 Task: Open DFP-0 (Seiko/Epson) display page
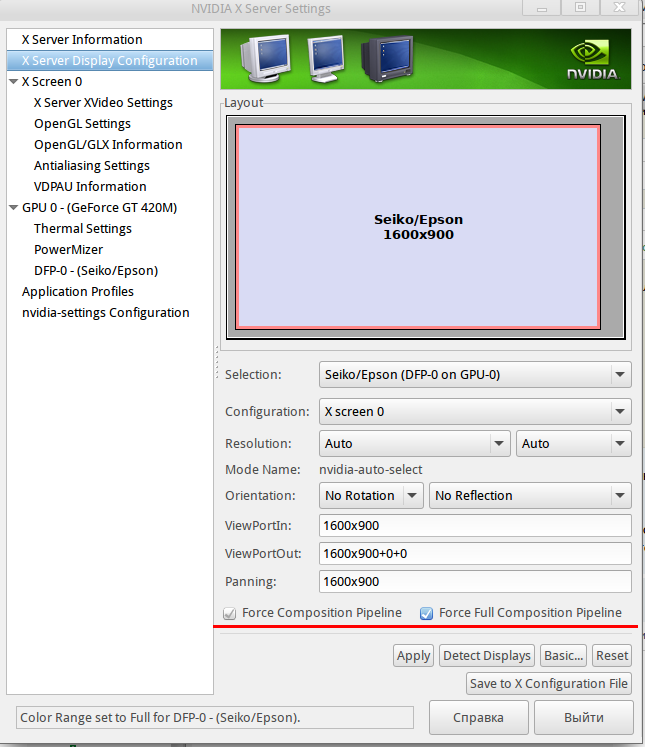pos(96,271)
